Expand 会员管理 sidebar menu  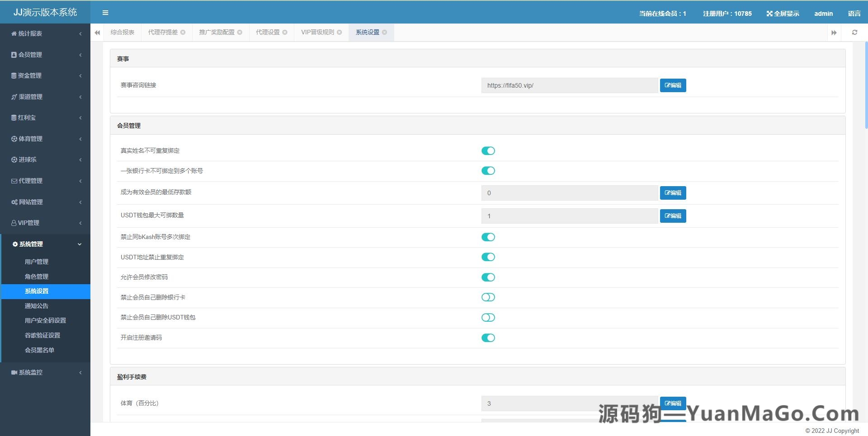pos(45,55)
